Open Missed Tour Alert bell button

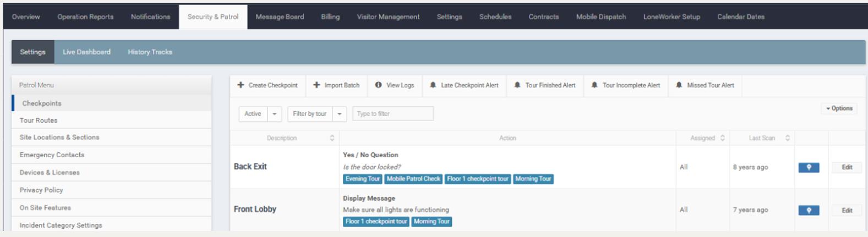[705, 85]
